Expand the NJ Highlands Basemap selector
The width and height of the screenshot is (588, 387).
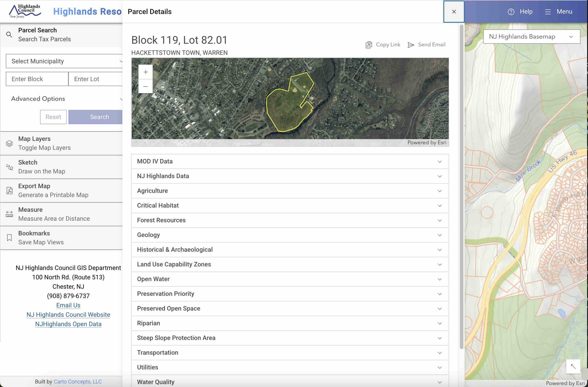coord(571,37)
